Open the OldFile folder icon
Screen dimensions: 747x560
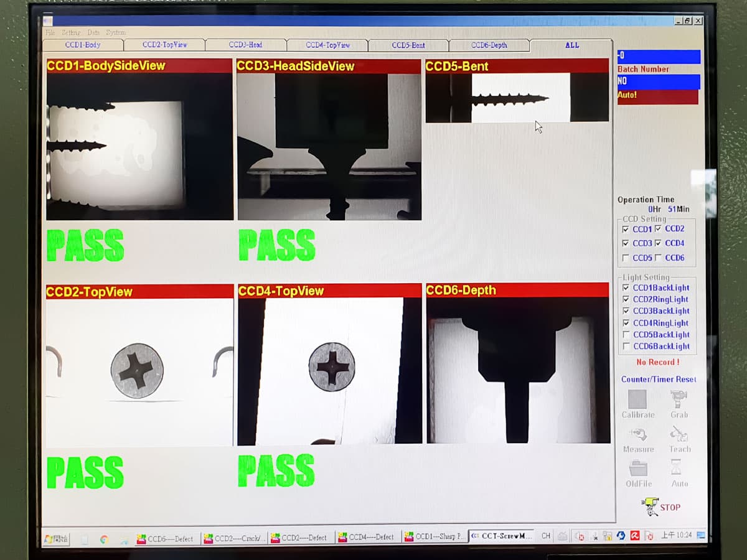click(638, 468)
